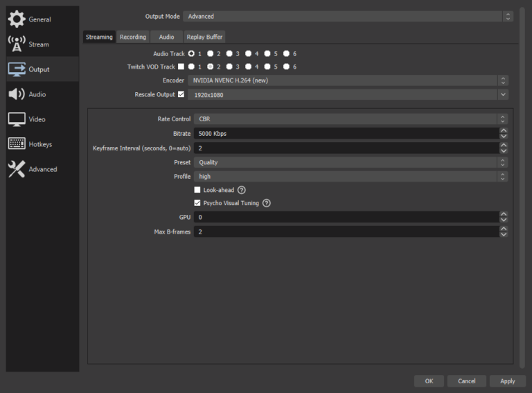Click the GPU input field

[346, 217]
